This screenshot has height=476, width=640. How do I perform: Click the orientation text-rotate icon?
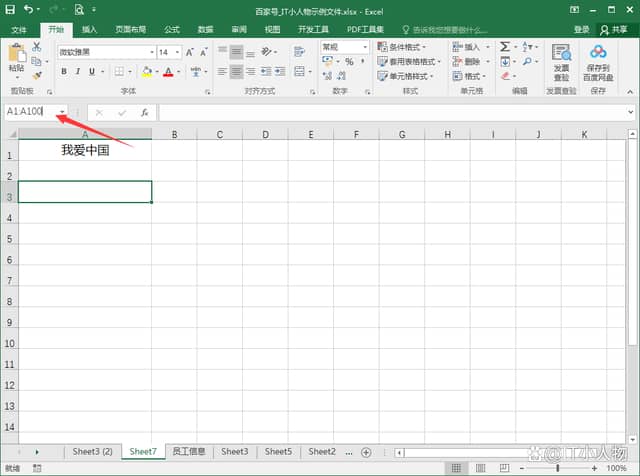point(266,51)
